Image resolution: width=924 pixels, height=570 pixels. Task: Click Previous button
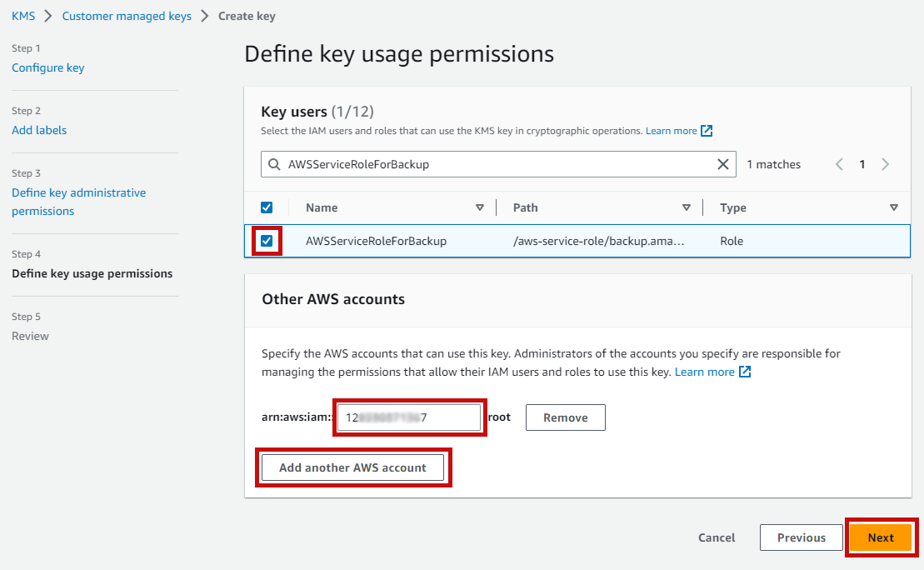pos(802,537)
